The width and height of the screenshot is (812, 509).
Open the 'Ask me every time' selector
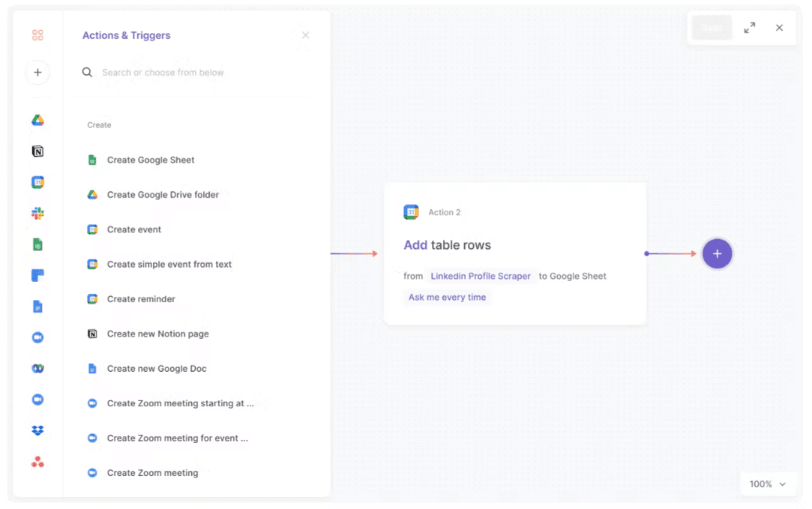point(447,298)
